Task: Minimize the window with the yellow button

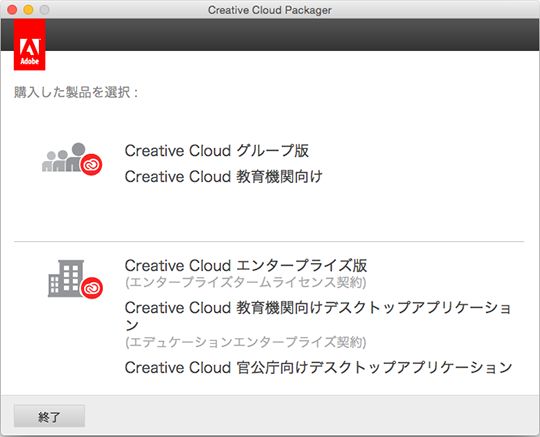Action: [28, 10]
